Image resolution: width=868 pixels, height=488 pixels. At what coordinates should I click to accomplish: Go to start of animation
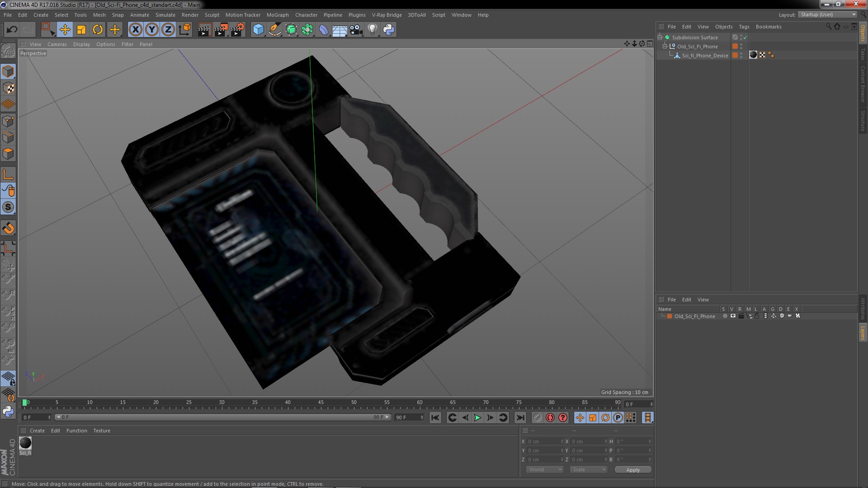(x=435, y=418)
